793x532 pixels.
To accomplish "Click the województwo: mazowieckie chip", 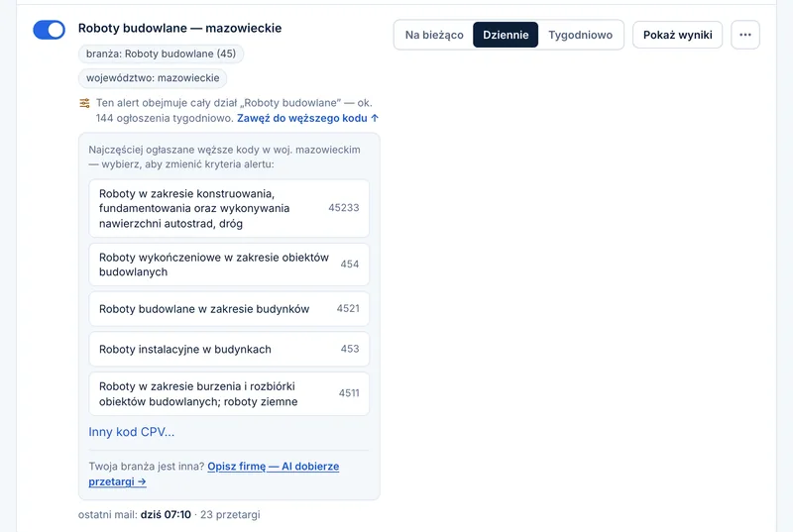I will click(x=153, y=78).
